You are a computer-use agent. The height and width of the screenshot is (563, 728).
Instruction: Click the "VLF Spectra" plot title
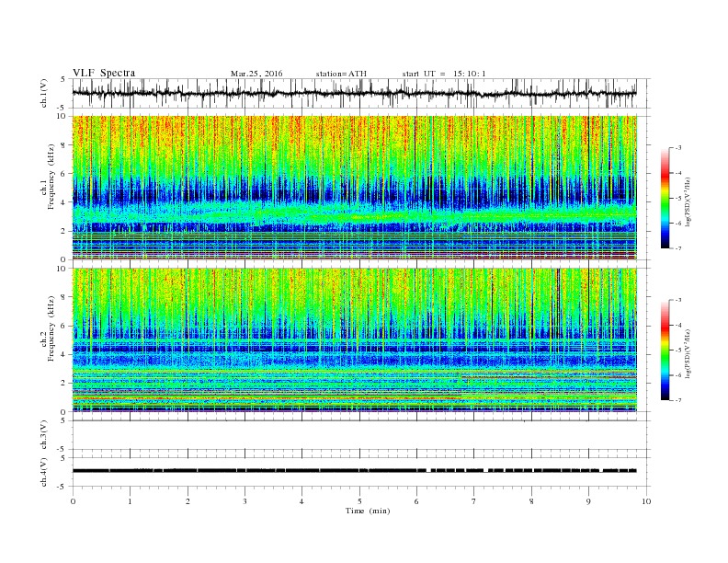click(x=104, y=73)
